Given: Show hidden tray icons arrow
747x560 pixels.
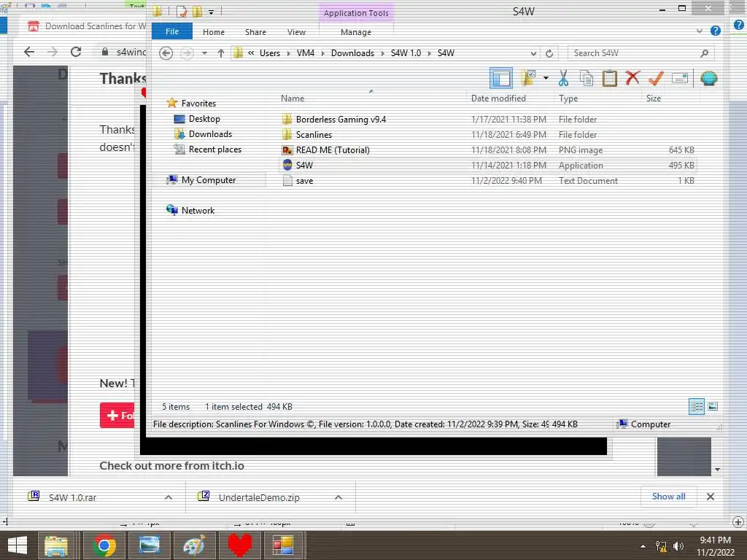Looking at the screenshot, I should (x=643, y=545).
